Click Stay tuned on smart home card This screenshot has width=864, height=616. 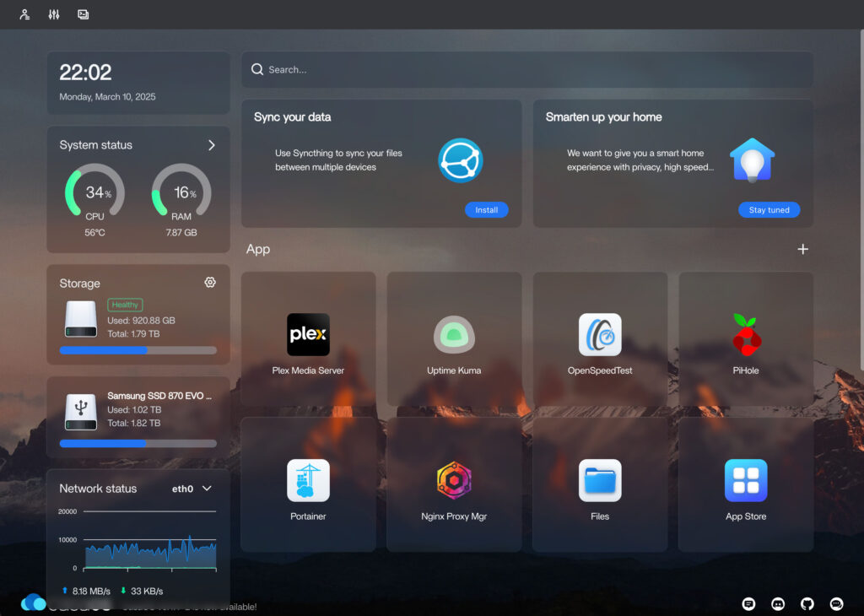click(x=769, y=209)
